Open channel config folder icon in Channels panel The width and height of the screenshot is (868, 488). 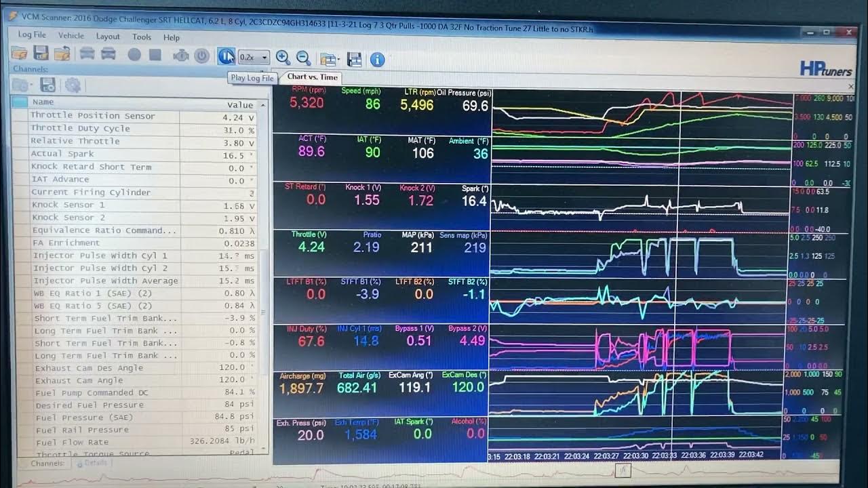(x=21, y=85)
